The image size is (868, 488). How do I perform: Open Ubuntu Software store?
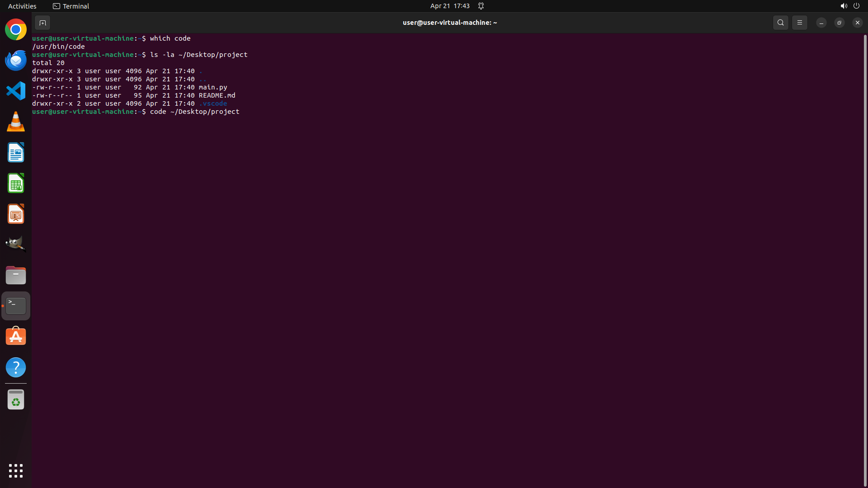16,337
